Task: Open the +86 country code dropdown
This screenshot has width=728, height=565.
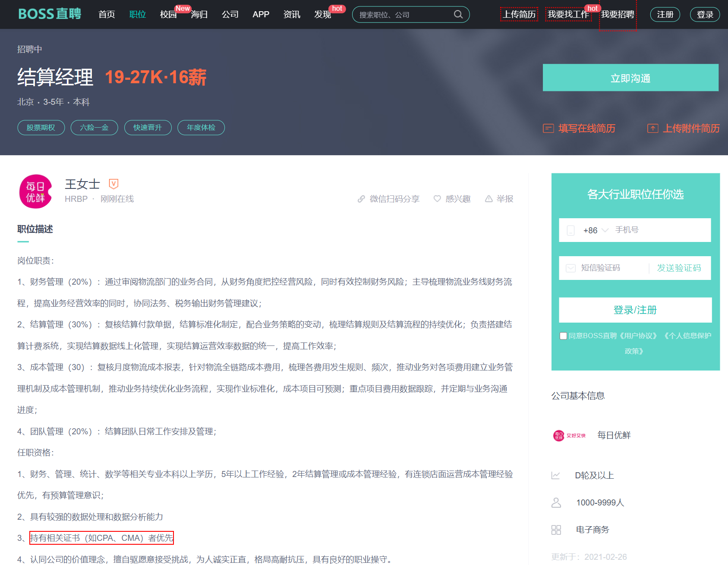Action: click(596, 230)
